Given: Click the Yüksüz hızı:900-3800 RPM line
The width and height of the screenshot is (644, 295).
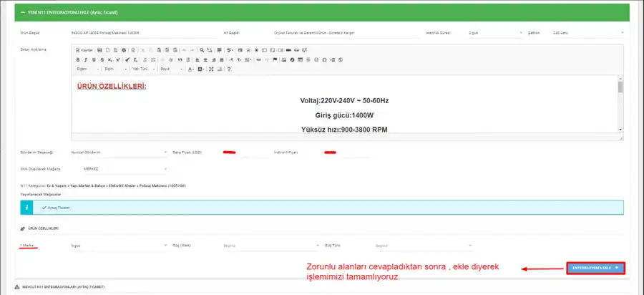Looking at the screenshot, I should pyautogui.click(x=344, y=130).
